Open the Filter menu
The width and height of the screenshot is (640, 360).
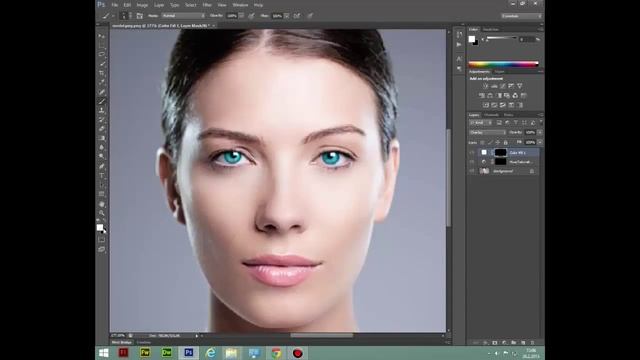click(x=207, y=5)
